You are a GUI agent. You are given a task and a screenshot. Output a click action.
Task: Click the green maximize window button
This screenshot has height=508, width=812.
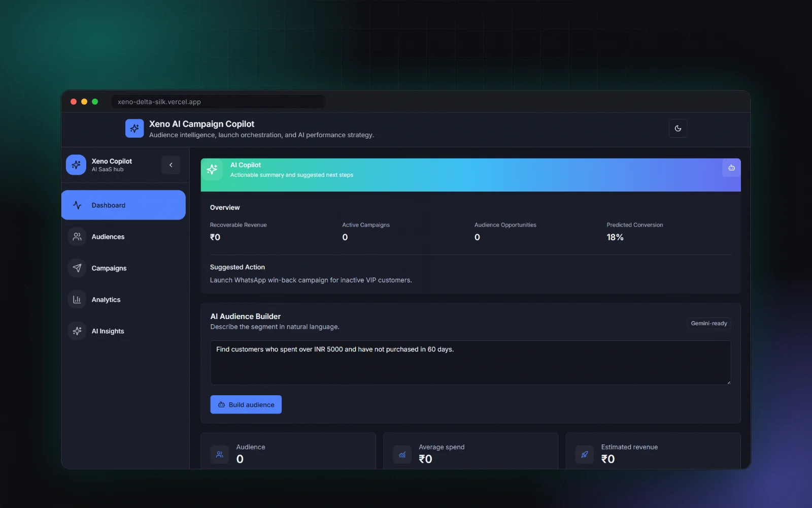[95, 102]
